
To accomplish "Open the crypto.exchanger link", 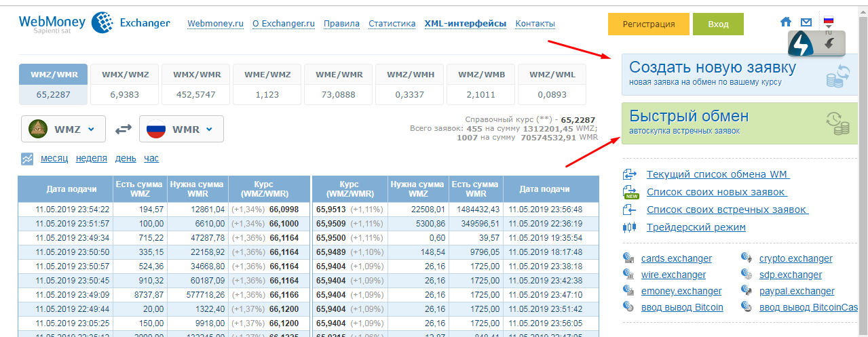I will 796,258.
